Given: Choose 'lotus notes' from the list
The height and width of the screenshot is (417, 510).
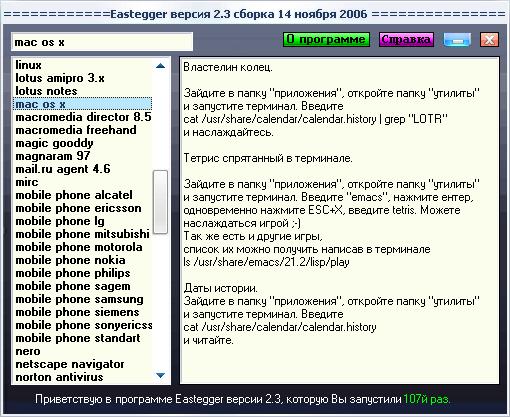Looking at the screenshot, I should [82, 91].
